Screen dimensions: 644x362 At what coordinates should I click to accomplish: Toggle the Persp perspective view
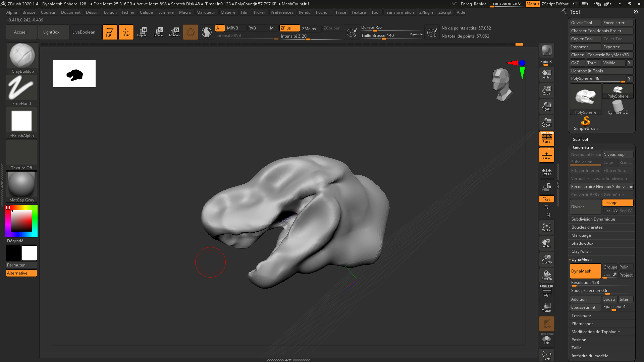pos(546,139)
